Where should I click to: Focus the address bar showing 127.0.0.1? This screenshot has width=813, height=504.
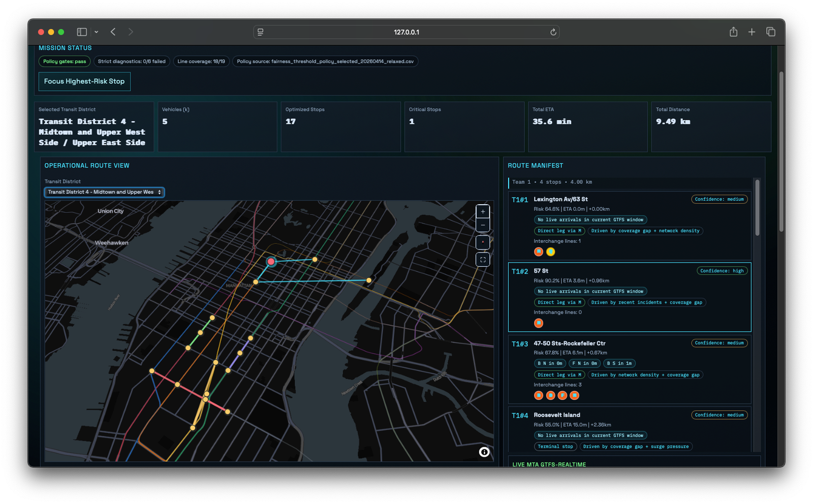pos(407,32)
